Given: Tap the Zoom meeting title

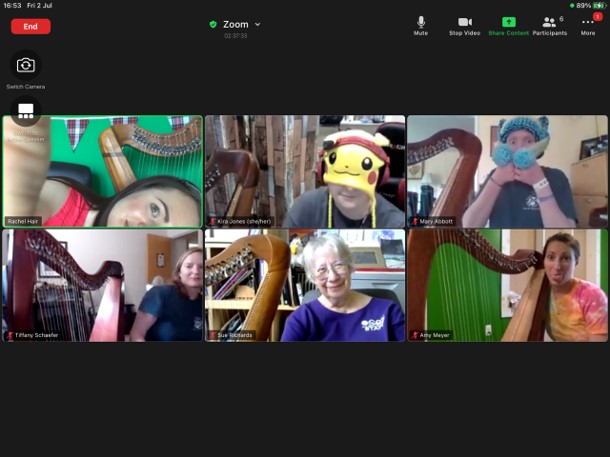Looking at the screenshot, I should 236,24.
